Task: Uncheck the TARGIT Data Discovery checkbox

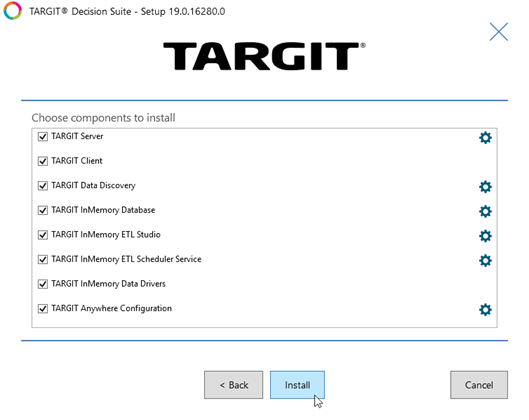Action: point(43,186)
